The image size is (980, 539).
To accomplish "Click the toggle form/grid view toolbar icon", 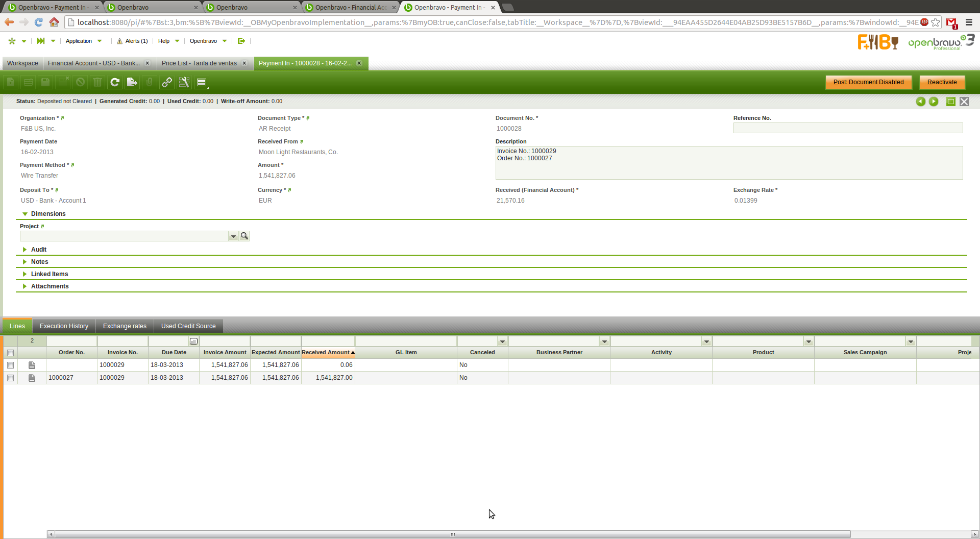I will 202,82.
